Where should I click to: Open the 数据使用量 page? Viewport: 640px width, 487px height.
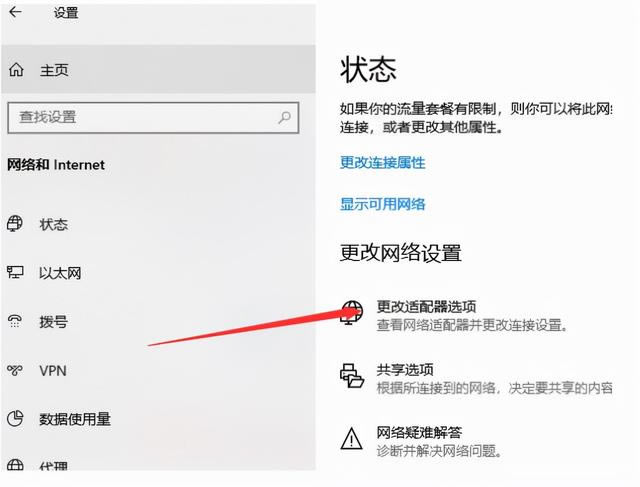(x=75, y=419)
